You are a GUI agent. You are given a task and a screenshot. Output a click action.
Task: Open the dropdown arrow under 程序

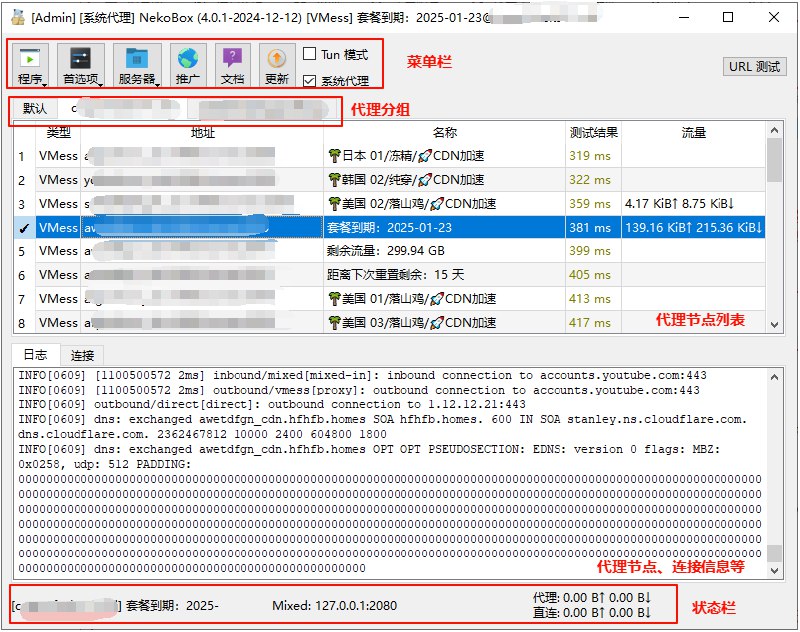click(44, 82)
